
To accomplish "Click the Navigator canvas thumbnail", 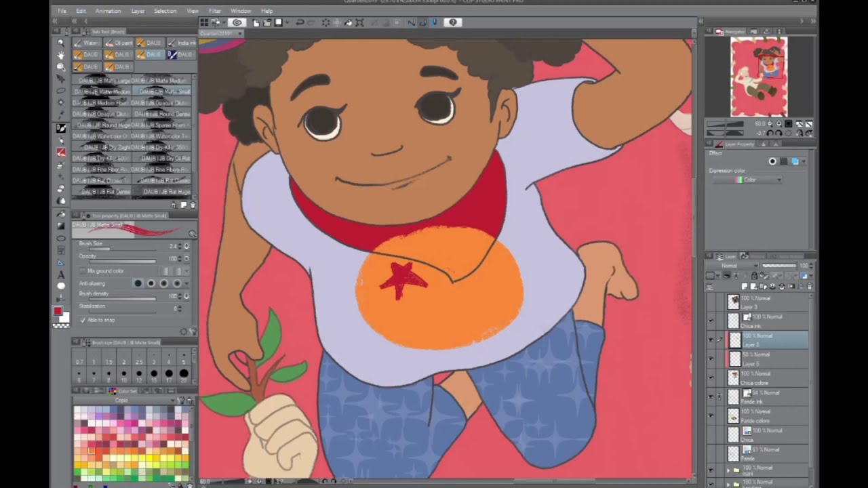I will pyautogui.click(x=759, y=77).
